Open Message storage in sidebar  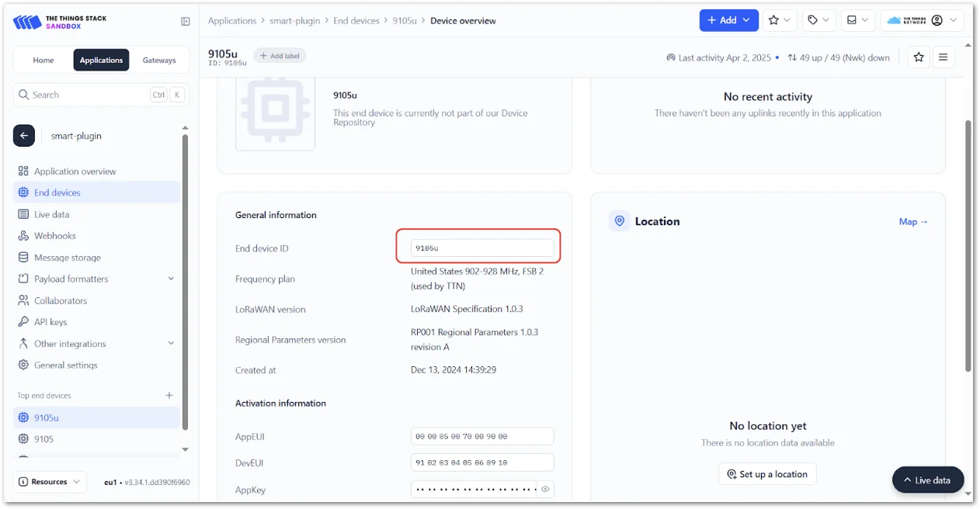[x=96, y=258]
